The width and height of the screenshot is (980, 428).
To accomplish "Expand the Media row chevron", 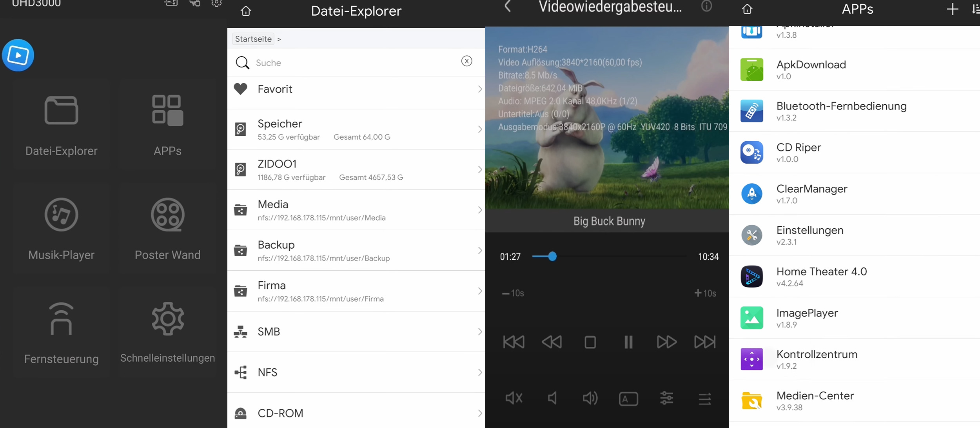I will [480, 210].
